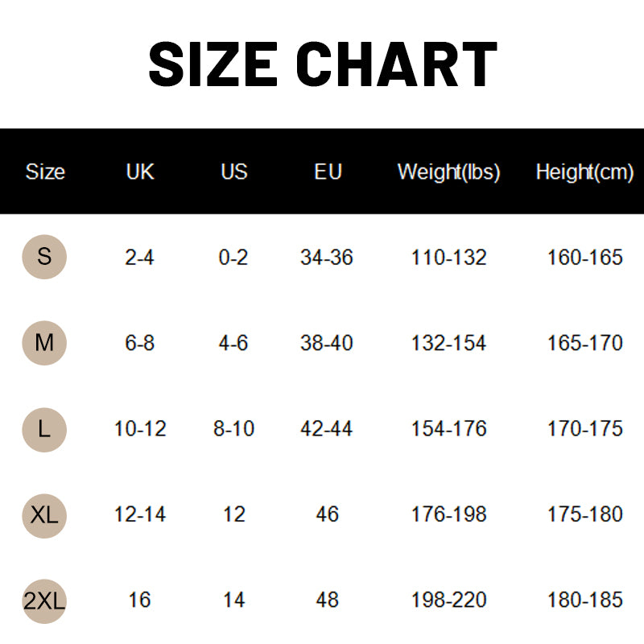
Task: Click the EU 34-36 cell
Action: tap(327, 258)
